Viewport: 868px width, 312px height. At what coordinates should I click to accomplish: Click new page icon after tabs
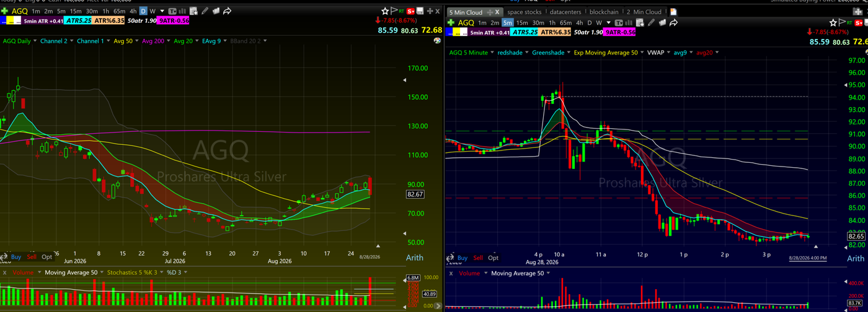click(x=673, y=12)
